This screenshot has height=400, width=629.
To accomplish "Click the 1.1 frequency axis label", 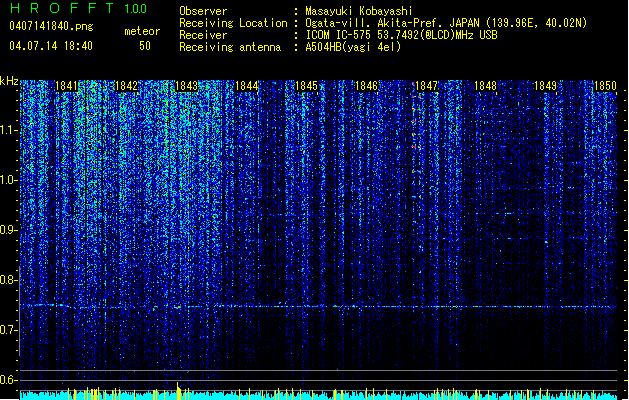I will [8, 130].
